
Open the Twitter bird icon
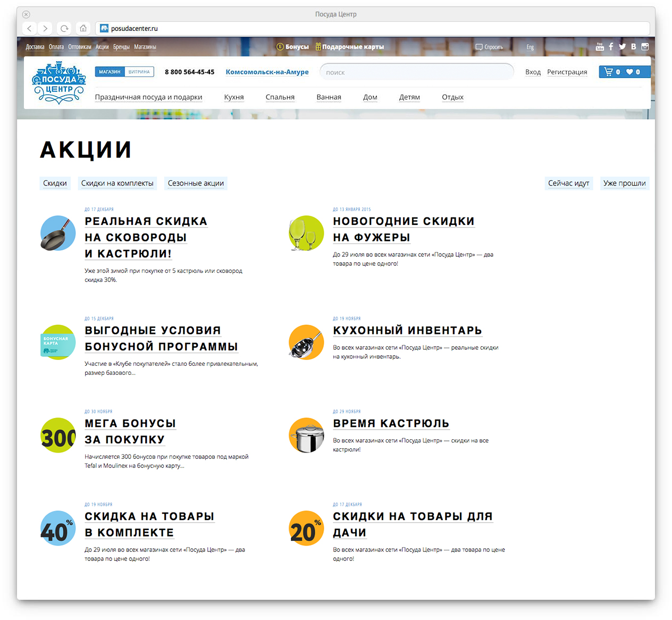pos(622,47)
